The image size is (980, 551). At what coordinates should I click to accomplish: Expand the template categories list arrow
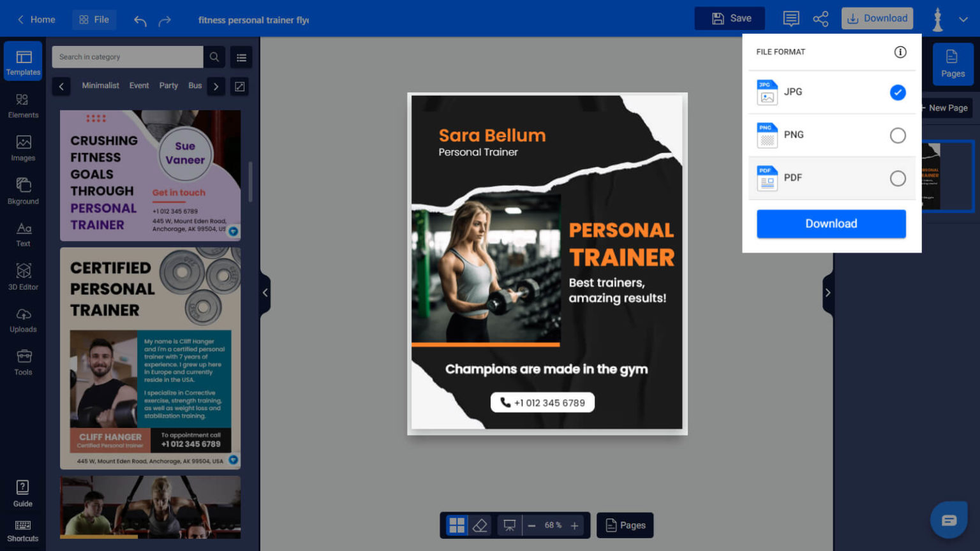pos(216,86)
